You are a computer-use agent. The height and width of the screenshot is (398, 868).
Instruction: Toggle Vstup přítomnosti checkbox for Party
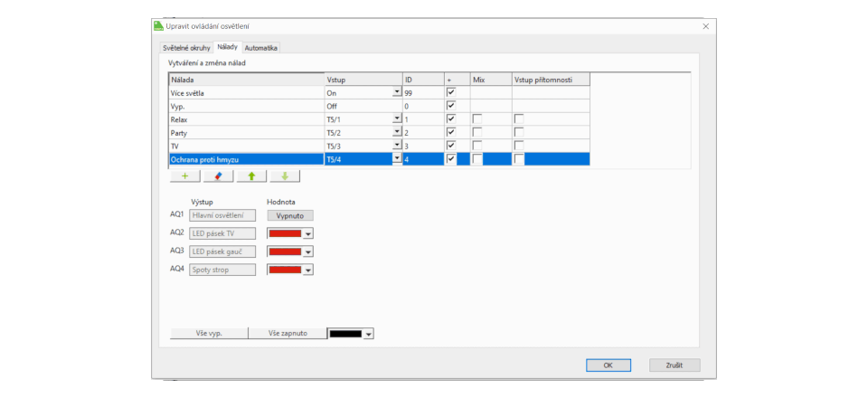(x=519, y=133)
